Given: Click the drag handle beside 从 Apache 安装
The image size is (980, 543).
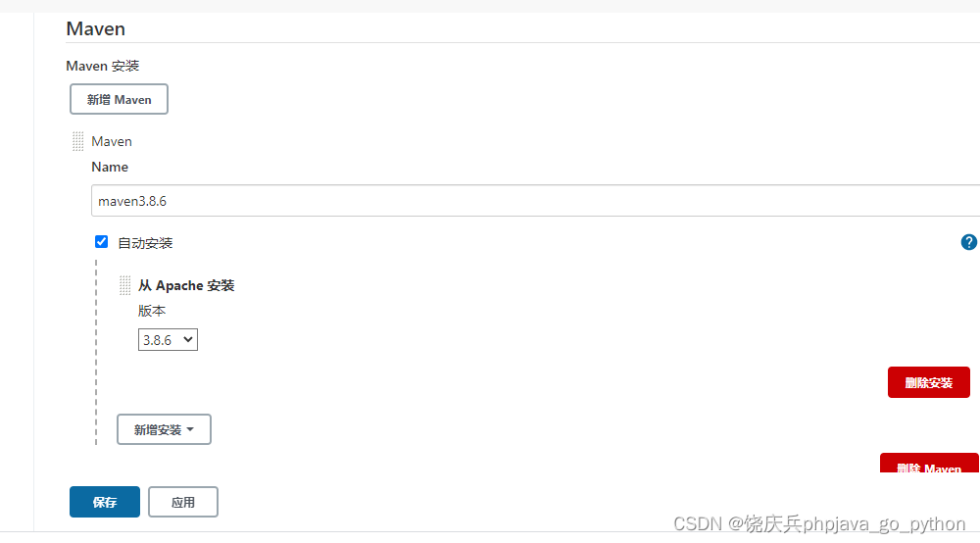Looking at the screenshot, I should click(x=125, y=285).
